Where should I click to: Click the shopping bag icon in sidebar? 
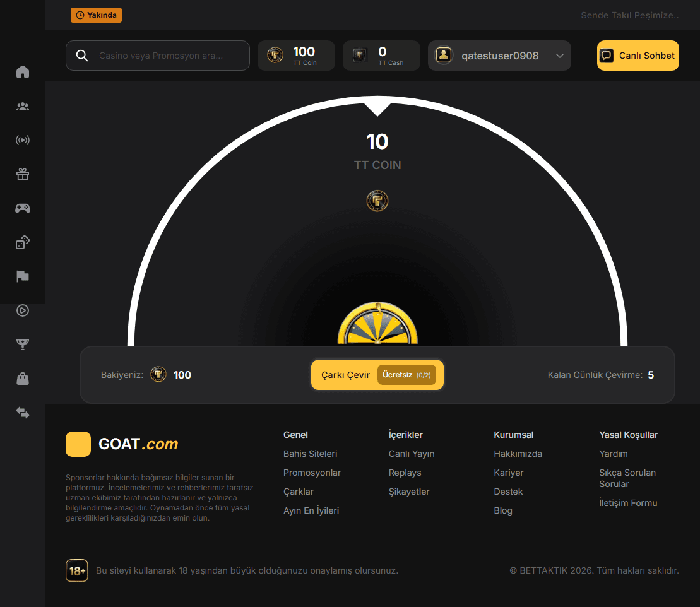pos(23,379)
